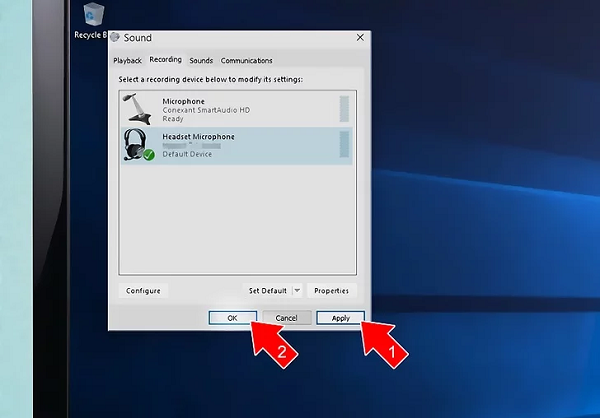This screenshot has width=600, height=418.
Task: Click the Conexant Microphone device icon
Action: coord(135,108)
